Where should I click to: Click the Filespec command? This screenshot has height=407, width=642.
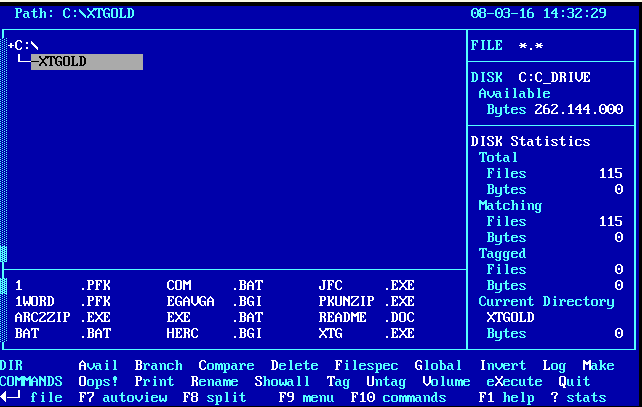click(x=366, y=366)
